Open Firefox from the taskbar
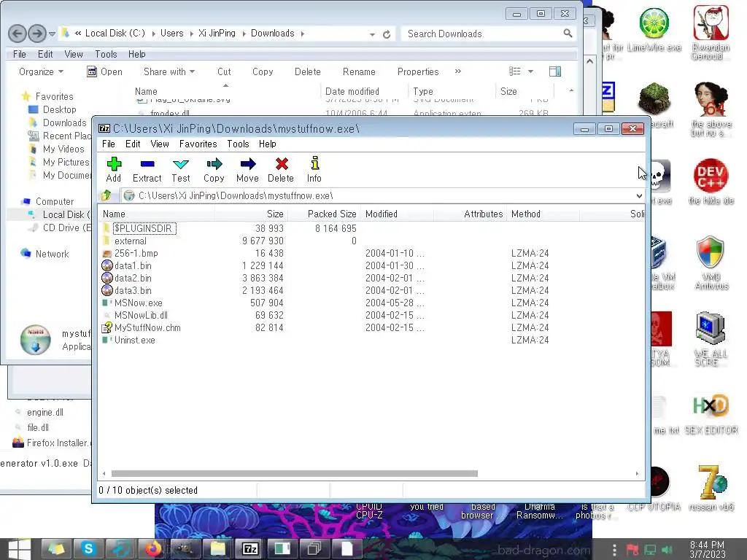The image size is (747, 560). coord(153,549)
